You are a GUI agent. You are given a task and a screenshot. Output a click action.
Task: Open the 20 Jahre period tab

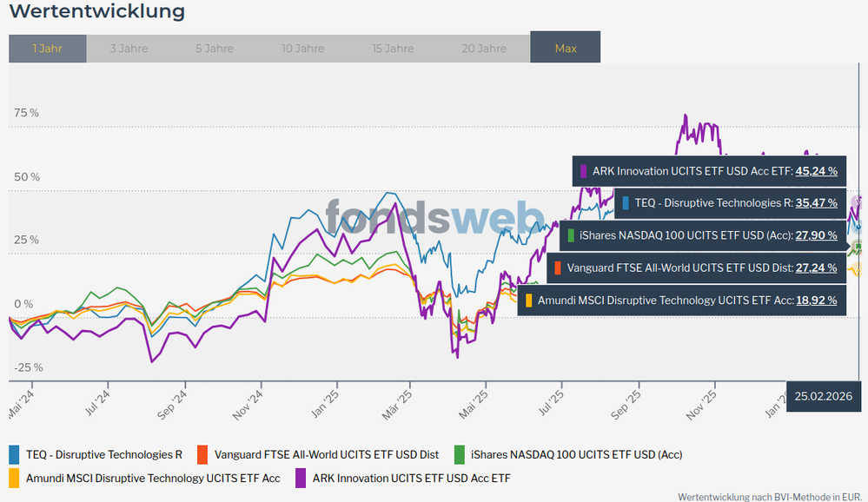484,48
